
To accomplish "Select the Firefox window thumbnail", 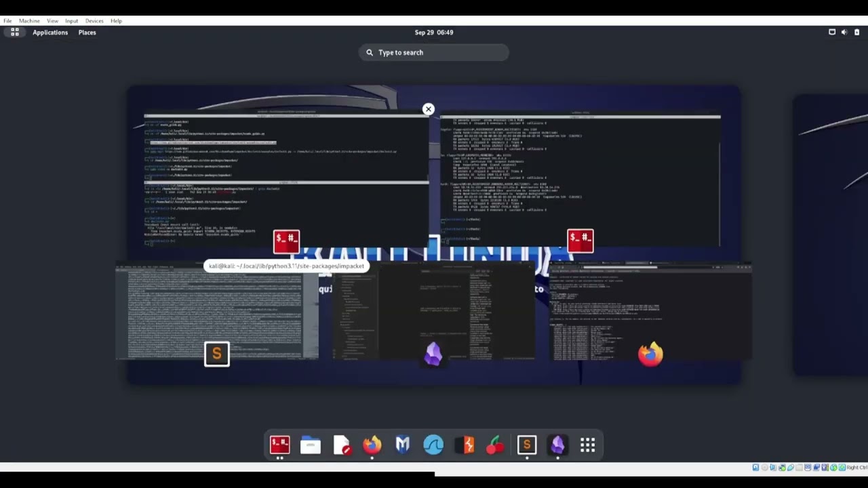I will click(x=650, y=312).
